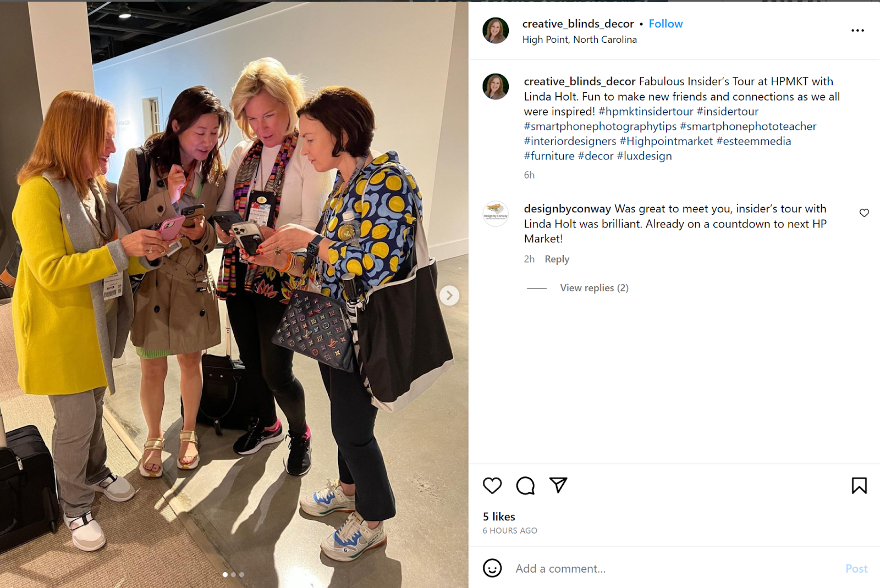This screenshot has height=588, width=880.
Task: Expand View replies (2)
Action: 594,288
